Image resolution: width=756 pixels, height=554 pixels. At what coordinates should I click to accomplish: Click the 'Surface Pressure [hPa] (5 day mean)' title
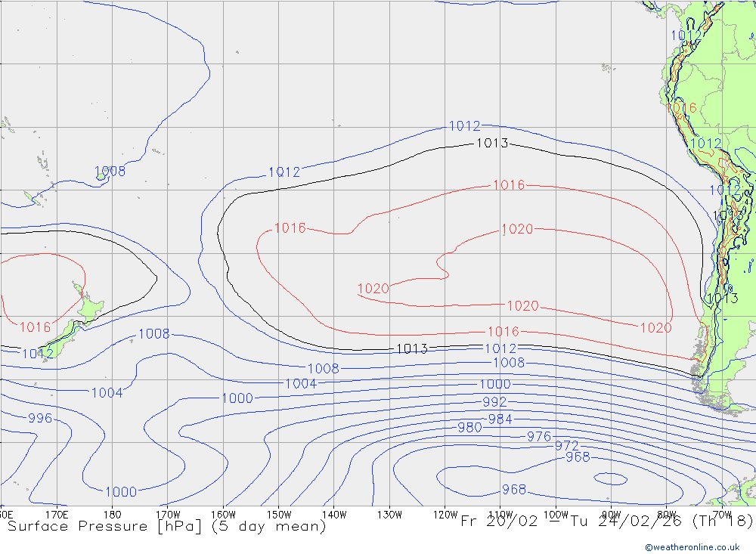coord(167,525)
